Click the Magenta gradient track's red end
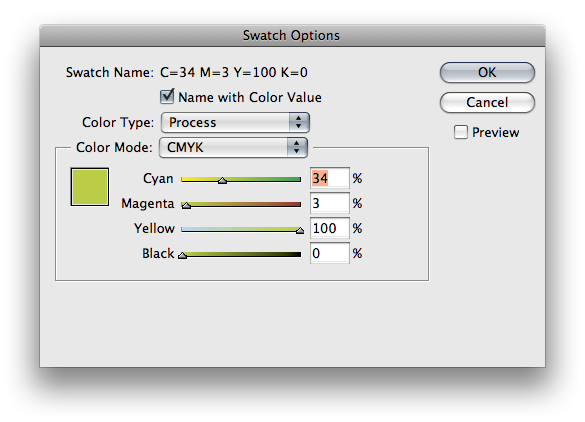Viewport: 585px width, 422px height. 295,204
